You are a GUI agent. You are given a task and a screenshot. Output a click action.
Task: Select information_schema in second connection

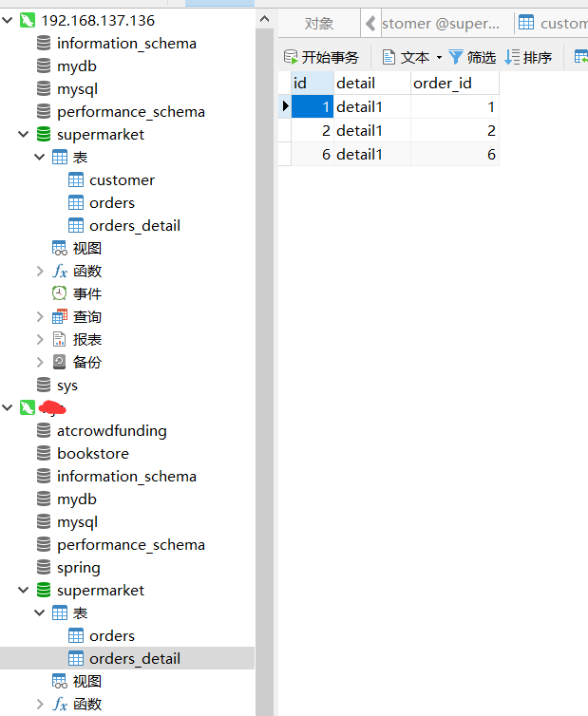tap(126, 477)
